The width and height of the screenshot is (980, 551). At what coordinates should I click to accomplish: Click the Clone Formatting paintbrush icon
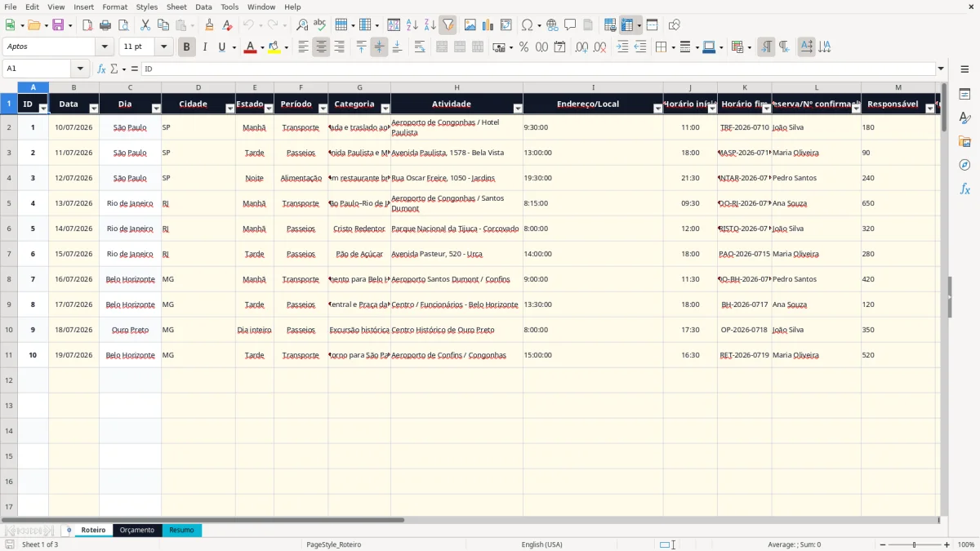coord(209,25)
